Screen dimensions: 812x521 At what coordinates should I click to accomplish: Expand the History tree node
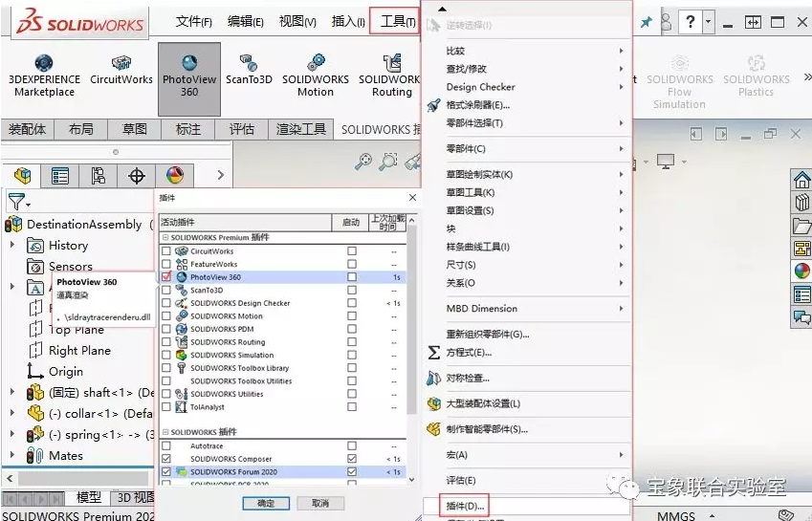click(x=12, y=244)
